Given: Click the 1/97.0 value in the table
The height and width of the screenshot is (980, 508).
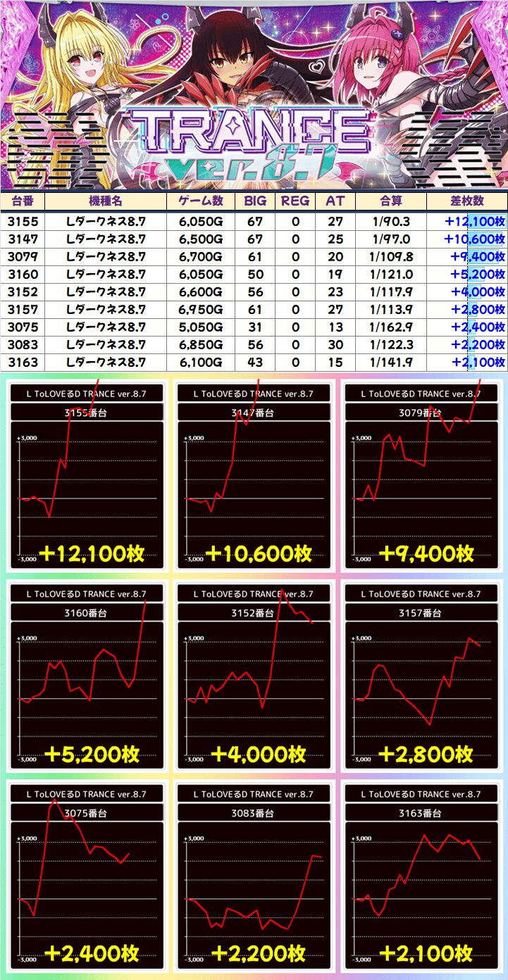Looking at the screenshot, I should [390, 239].
